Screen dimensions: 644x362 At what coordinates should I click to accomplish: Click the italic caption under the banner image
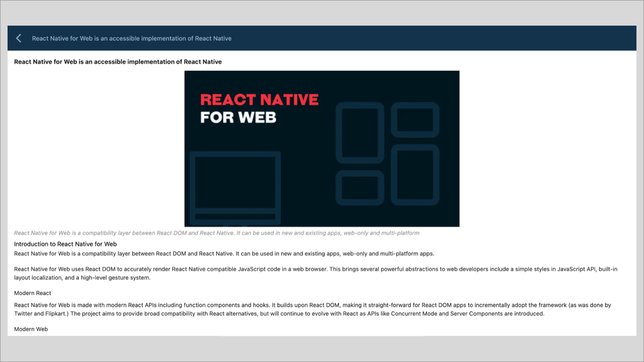(217, 233)
